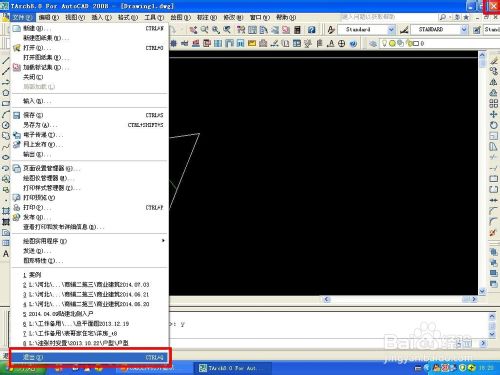Select the Line tool in the draw toolbar

[x=6, y=60]
